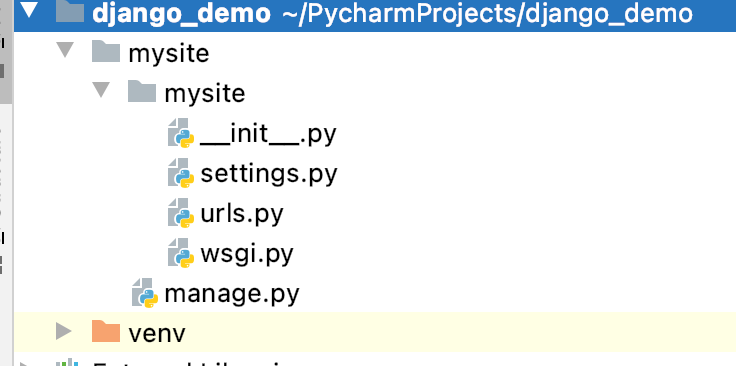Collapse the outer mysite folder arrow
Image resolution: width=736 pixels, height=366 pixels.
(x=65, y=50)
